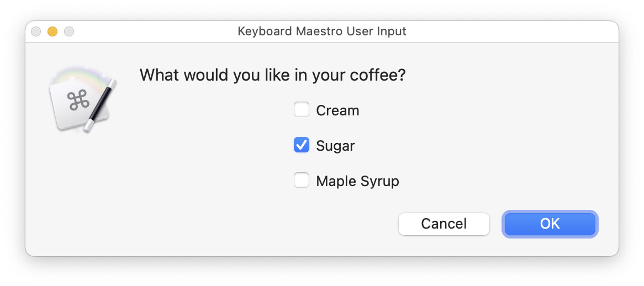
Task: Click the "Cream" option label
Action: [x=337, y=110]
